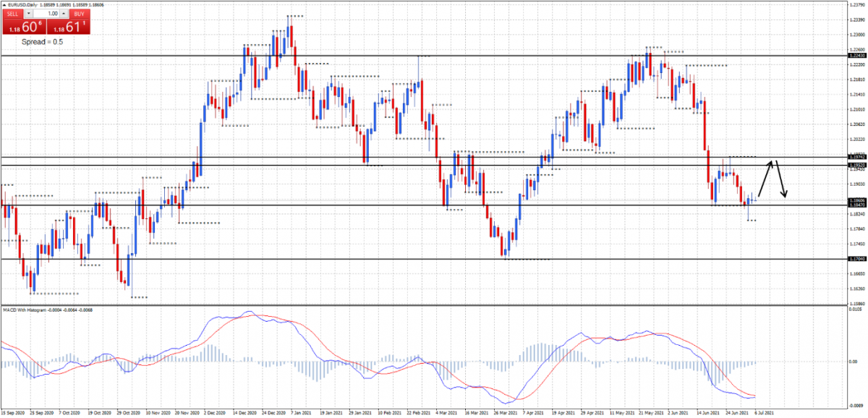Select horizontal line price tag 1.19520

point(856,166)
